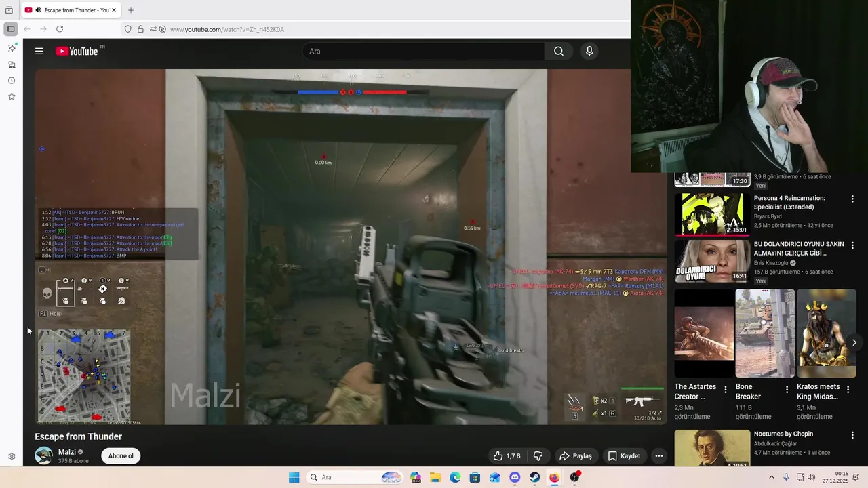Screen dimensions: 868x488
Task: Open Persona 4 Reincarnation video thumbnail
Action: coord(712,213)
